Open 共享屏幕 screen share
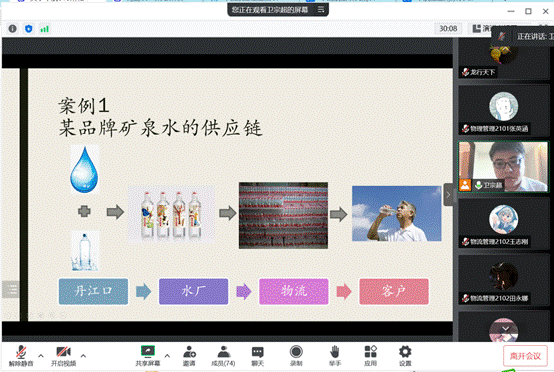The height and width of the screenshot is (372, 554). click(x=148, y=356)
